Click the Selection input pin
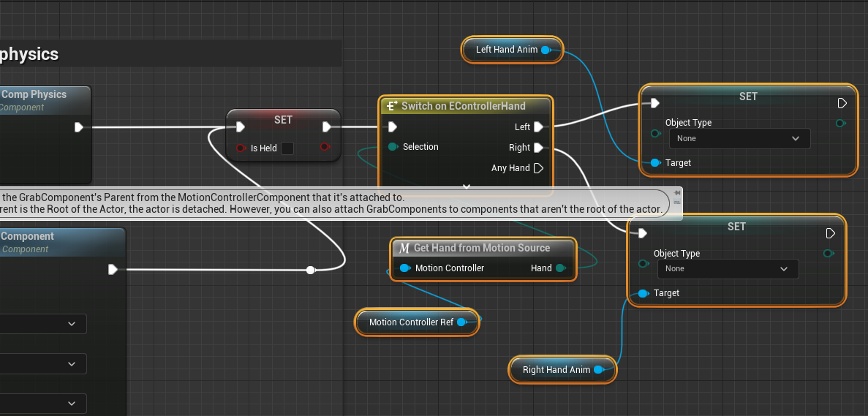Image resolution: width=868 pixels, height=416 pixels. click(x=393, y=147)
